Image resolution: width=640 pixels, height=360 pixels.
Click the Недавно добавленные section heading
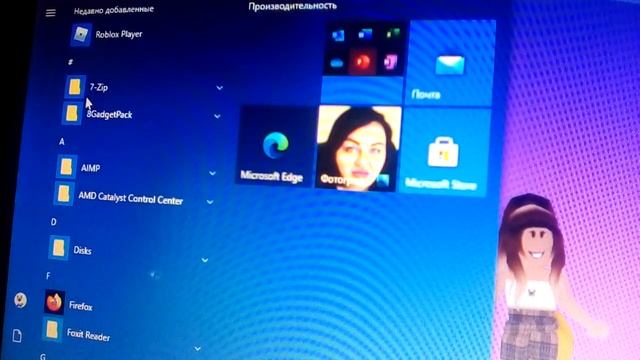[x=114, y=10]
